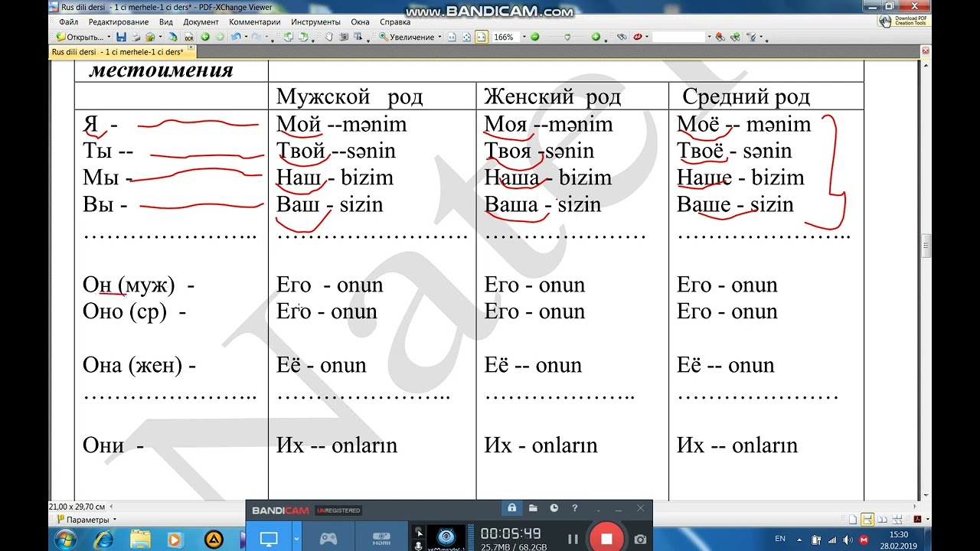Save the document with the floppy disk icon

[121, 37]
